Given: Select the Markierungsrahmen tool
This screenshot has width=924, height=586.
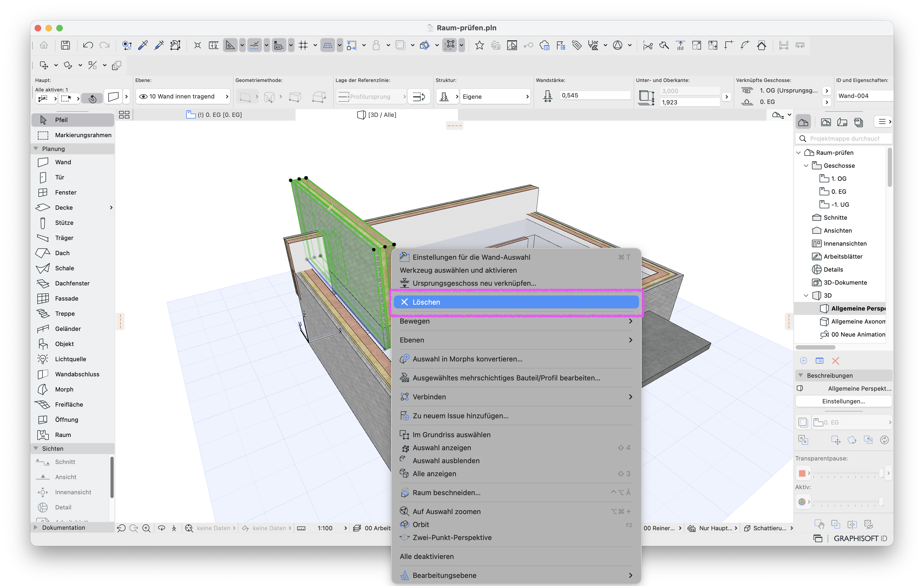Looking at the screenshot, I should click(73, 135).
